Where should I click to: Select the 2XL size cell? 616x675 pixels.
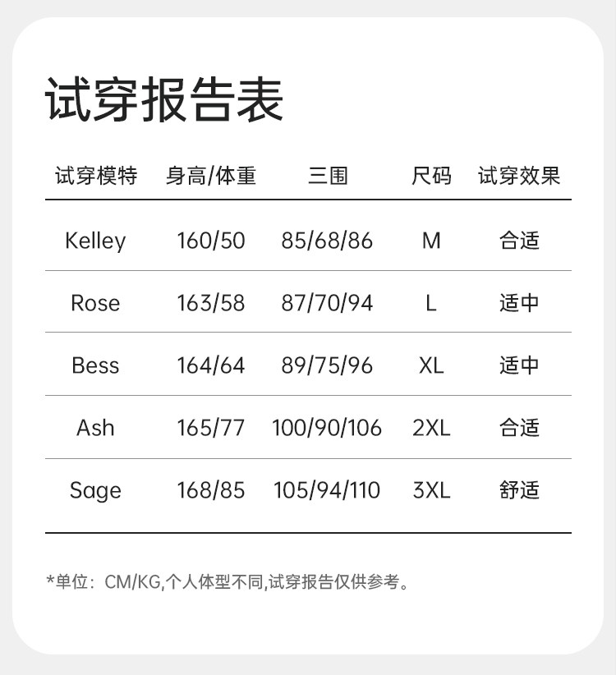pyautogui.click(x=431, y=428)
